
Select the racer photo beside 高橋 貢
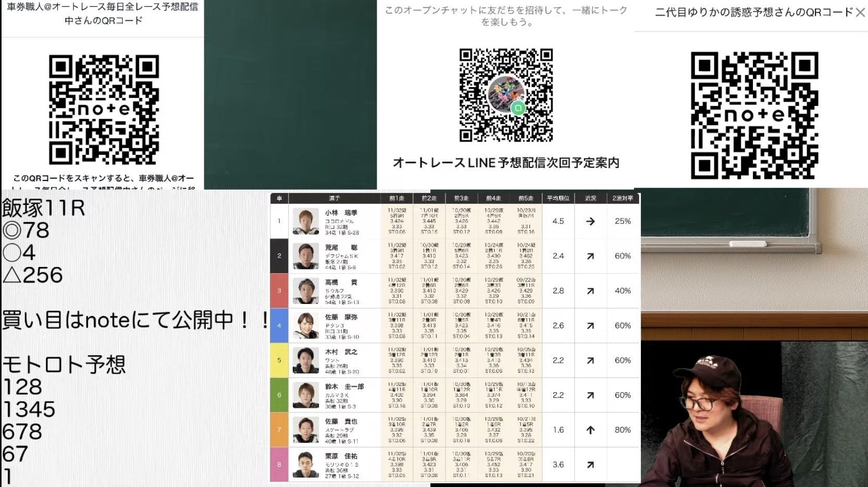coord(305,291)
